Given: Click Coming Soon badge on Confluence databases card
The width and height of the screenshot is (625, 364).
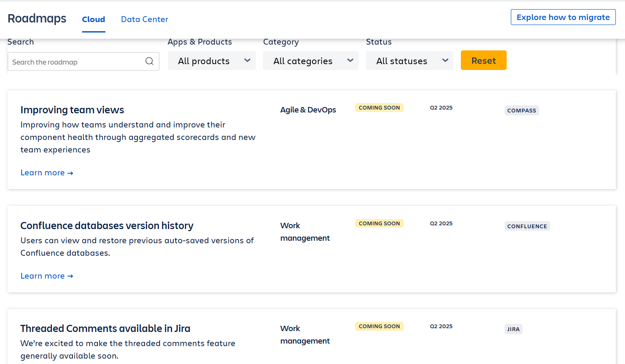Looking at the screenshot, I should tap(379, 223).
